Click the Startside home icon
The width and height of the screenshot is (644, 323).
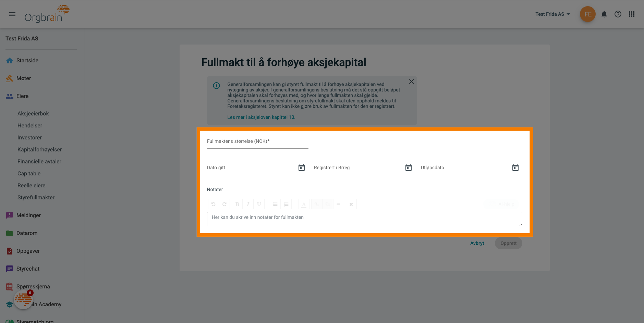click(x=10, y=61)
